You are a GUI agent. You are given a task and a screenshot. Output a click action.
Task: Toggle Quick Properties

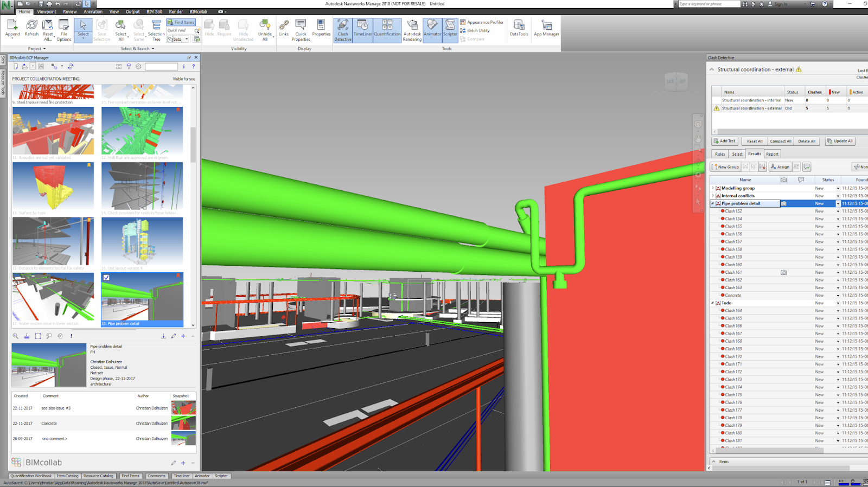coord(301,30)
